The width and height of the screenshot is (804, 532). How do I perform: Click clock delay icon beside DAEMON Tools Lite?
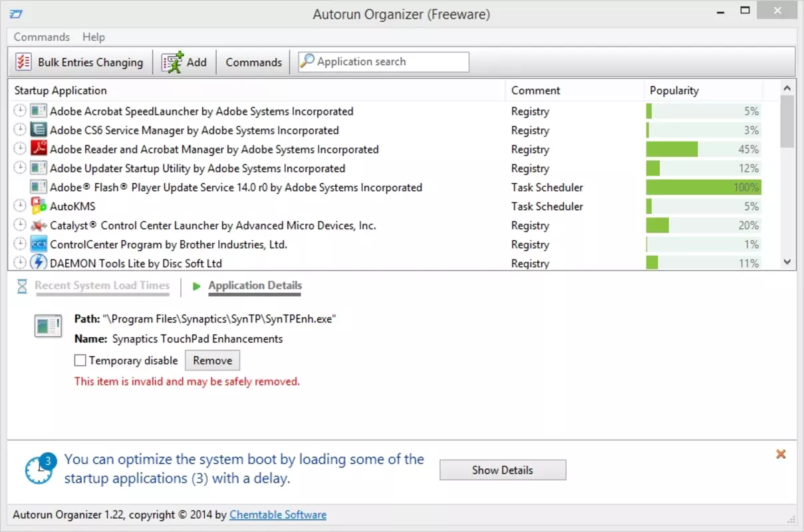(x=20, y=263)
